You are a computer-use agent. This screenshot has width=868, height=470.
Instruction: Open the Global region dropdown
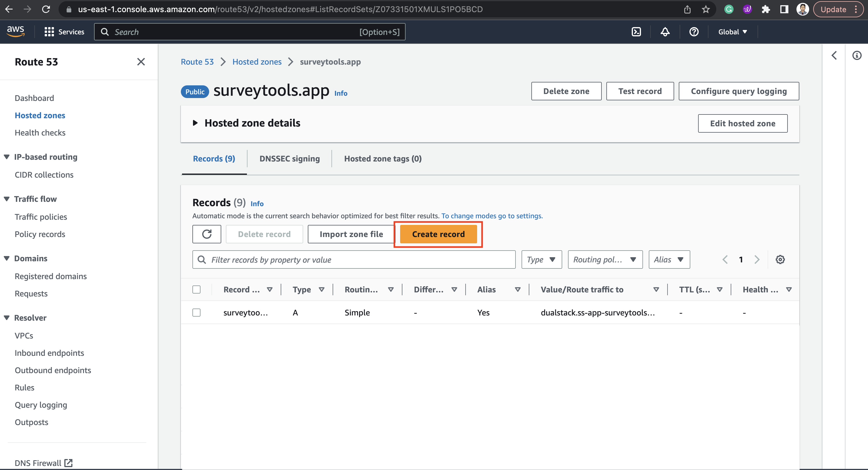732,32
